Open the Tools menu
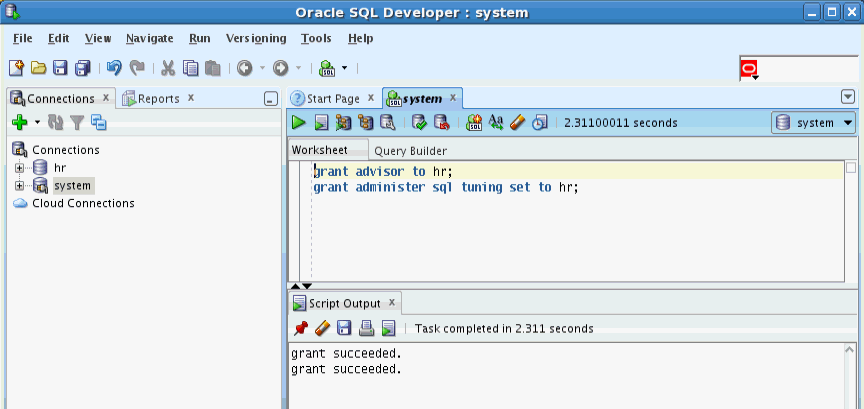 click(x=316, y=38)
